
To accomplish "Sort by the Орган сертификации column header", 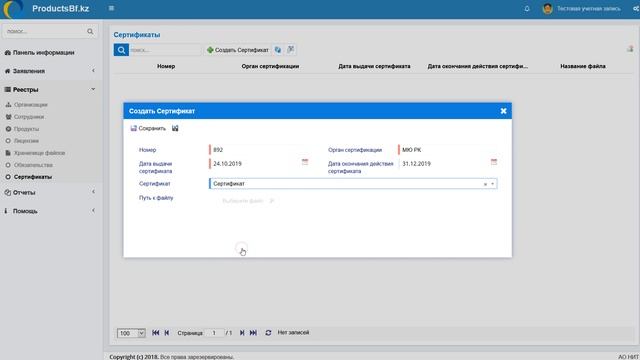I will pos(270,66).
